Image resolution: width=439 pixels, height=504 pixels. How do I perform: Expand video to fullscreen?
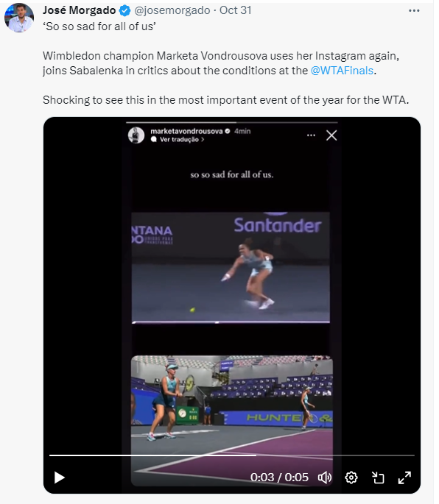pyautogui.click(x=404, y=478)
